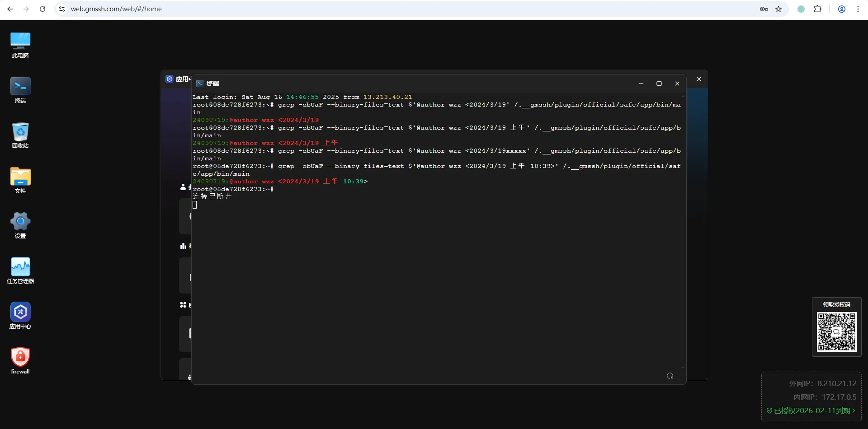868x429 pixels.
Task: Click the 已授权2026-02-11到期 license link
Action: point(811,410)
